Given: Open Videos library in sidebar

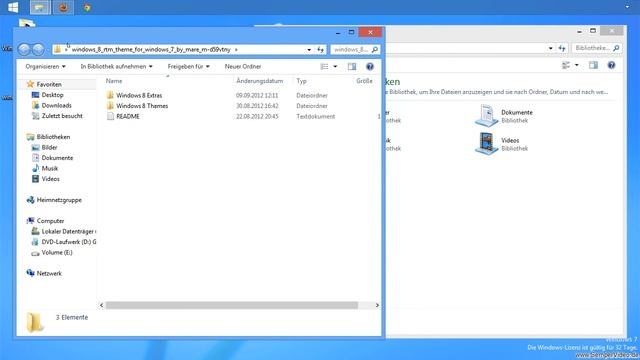Looking at the screenshot, I should [x=50, y=179].
